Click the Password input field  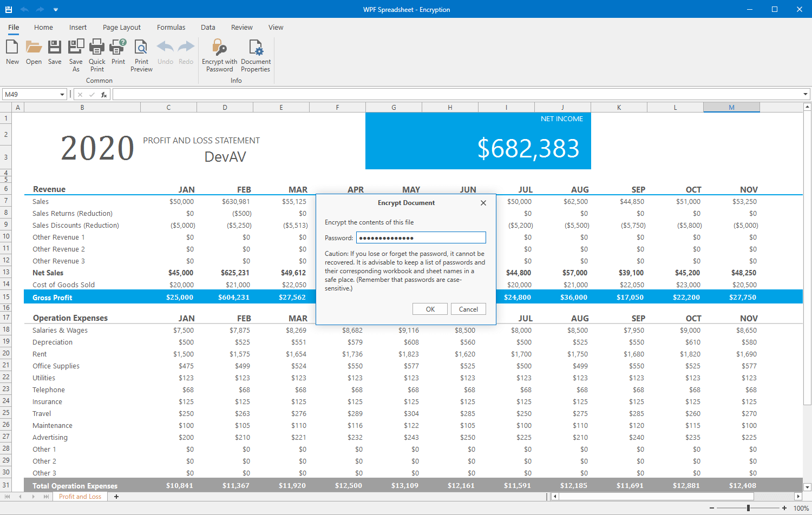(421, 238)
